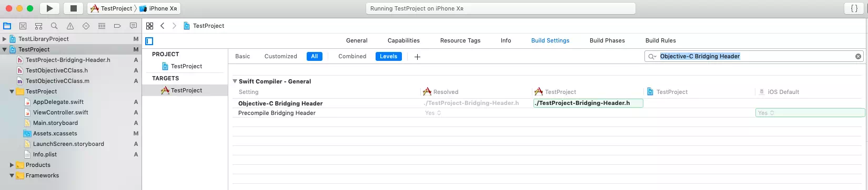The height and width of the screenshot is (190, 868).
Task: Open the Debug navigator
Action: coord(102,26)
